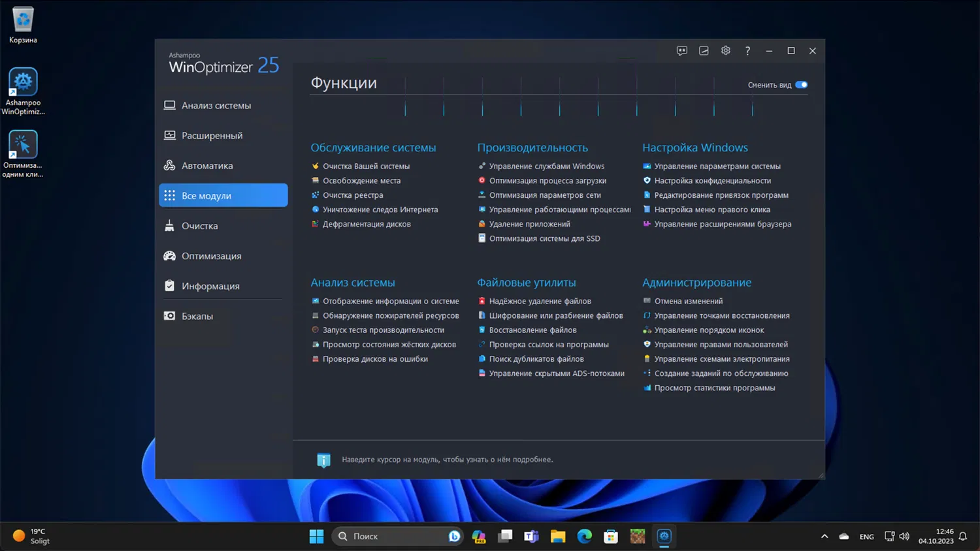The image size is (980, 551).
Task: Open Microsoft Store from the taskbar
Action: pos(611,537)
